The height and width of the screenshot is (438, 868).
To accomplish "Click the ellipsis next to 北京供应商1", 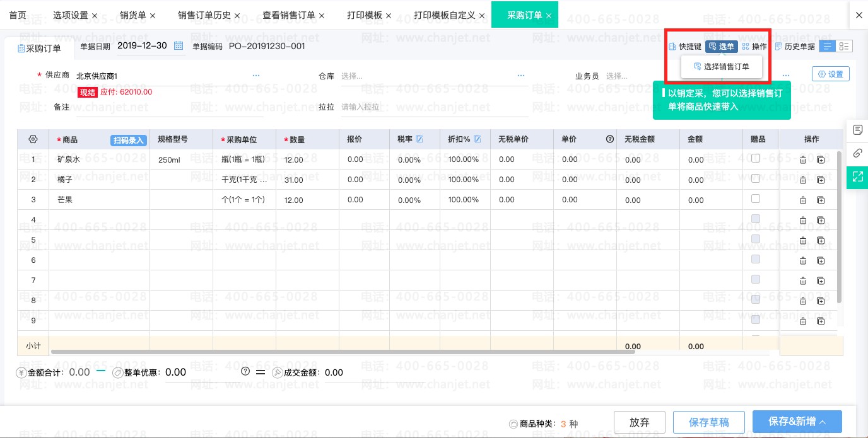I will 256,76.
